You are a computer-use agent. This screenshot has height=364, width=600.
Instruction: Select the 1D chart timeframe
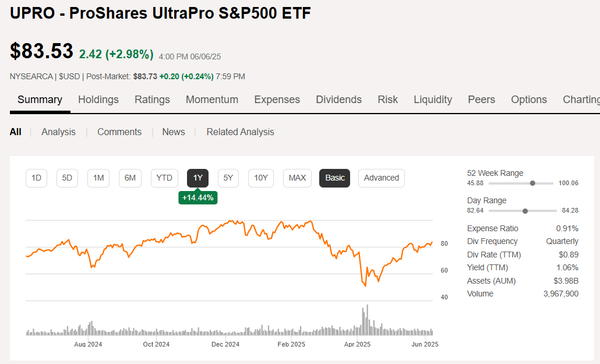pyautogui.click(x=36, y=178)
